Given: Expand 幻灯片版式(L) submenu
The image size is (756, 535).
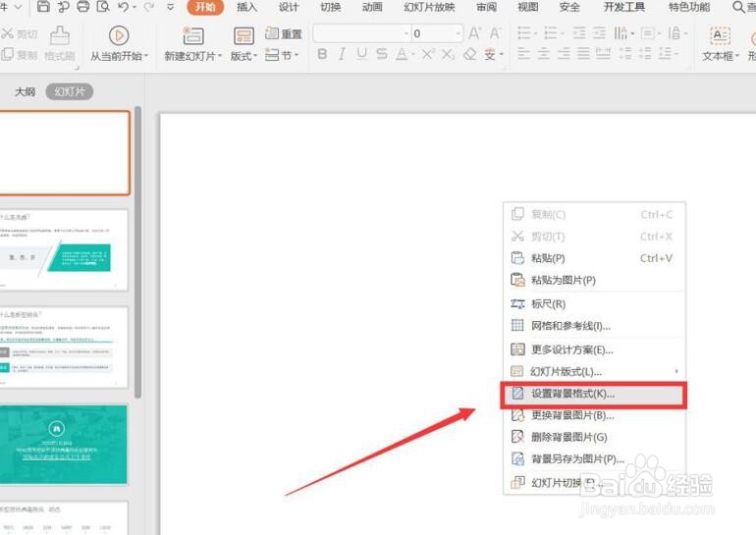Looking at the screenshot, I should (594, 372).
